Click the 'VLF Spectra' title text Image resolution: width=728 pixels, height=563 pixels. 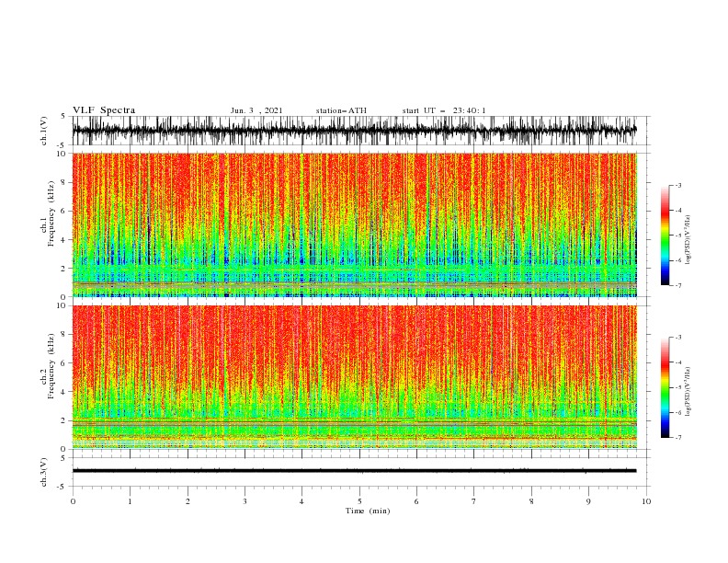click(104, 110)
